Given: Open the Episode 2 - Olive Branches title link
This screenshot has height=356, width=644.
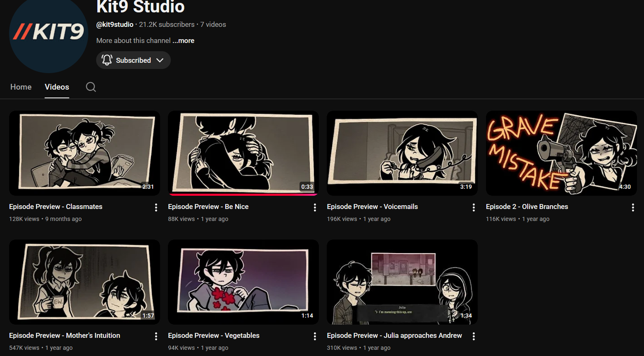Looking at the screenshot, I should [x=527, y=206].
